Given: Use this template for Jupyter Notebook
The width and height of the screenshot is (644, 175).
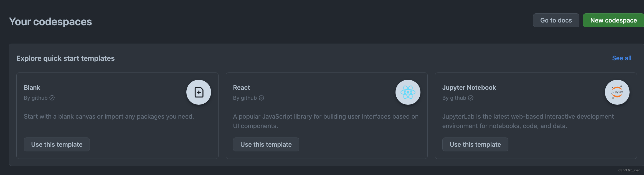Looking at the screenshot, I should [x=475, y=144].
